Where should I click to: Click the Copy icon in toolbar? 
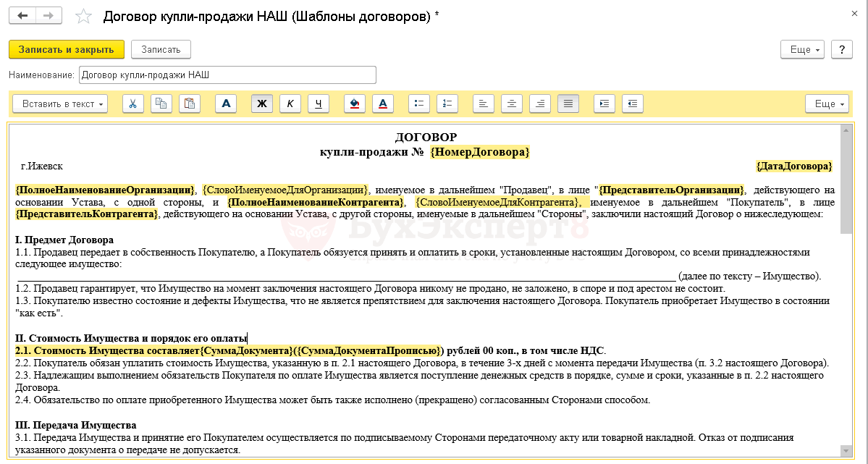pyautogui.click(x=161, y=104)
